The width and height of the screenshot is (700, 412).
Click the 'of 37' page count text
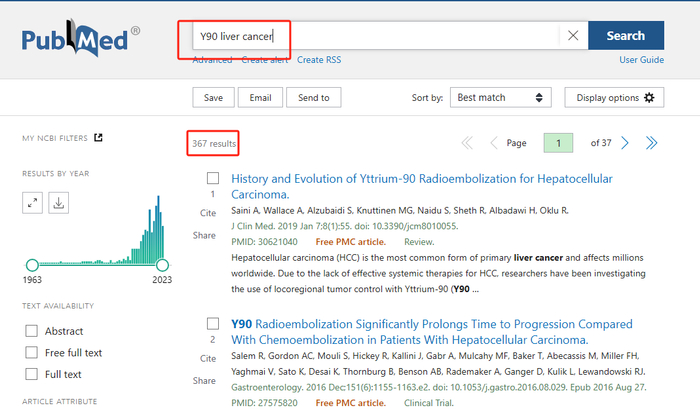[601, 143]
